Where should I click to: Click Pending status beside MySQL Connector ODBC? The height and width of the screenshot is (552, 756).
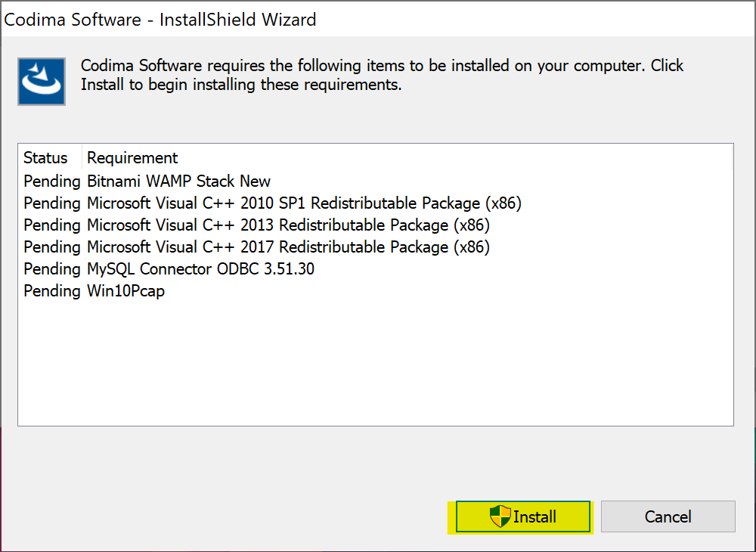(x=51, y=269)
